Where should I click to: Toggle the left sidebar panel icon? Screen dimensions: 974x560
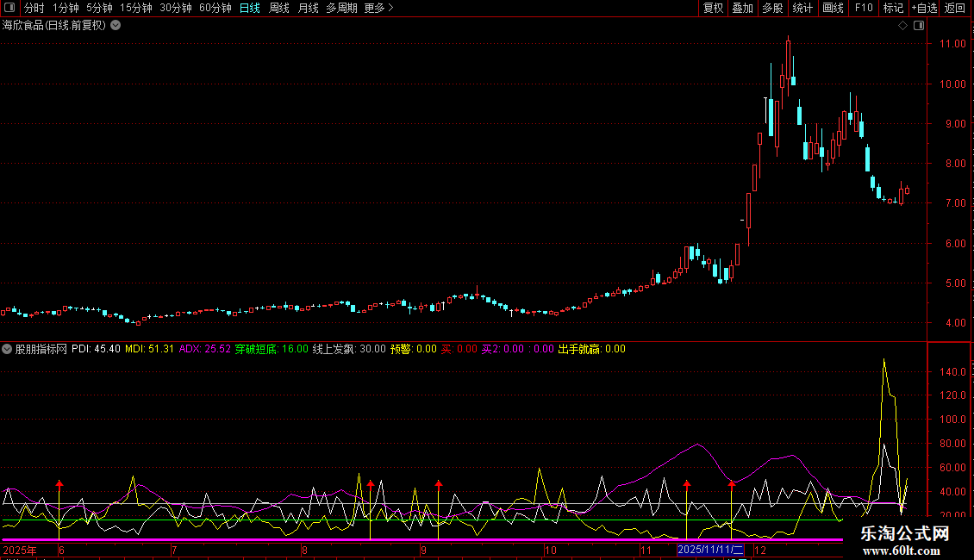[x=9, y=8]
